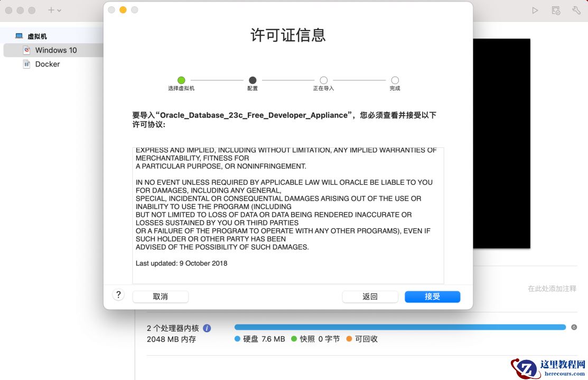Open the snapshot window icon in toolbar

tap(556, 11)
